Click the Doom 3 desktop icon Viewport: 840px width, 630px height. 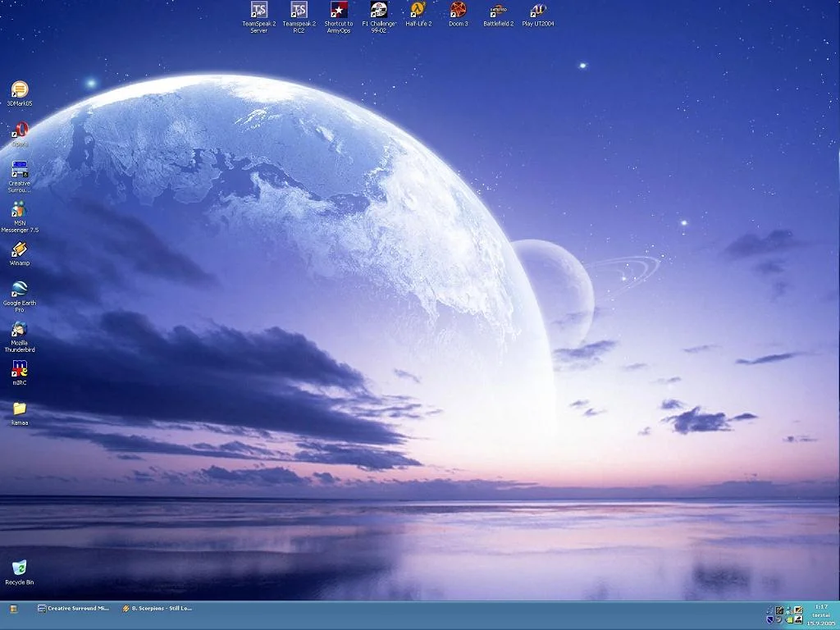click(x=458, y=11)
